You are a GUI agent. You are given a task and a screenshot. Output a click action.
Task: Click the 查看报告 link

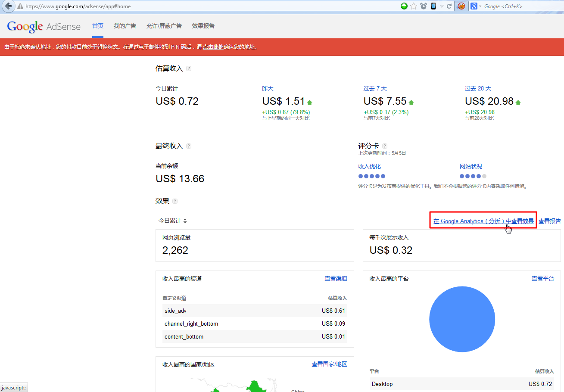(550, 221)
